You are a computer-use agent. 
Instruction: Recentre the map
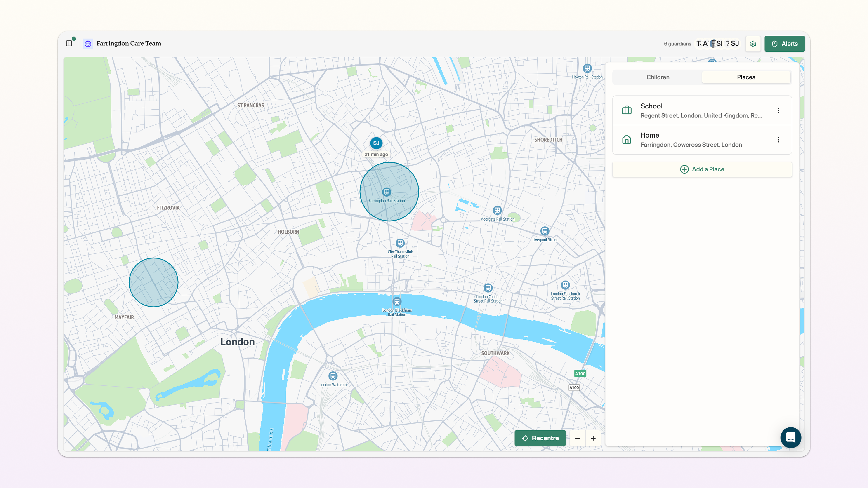click(x=540, y=438)
